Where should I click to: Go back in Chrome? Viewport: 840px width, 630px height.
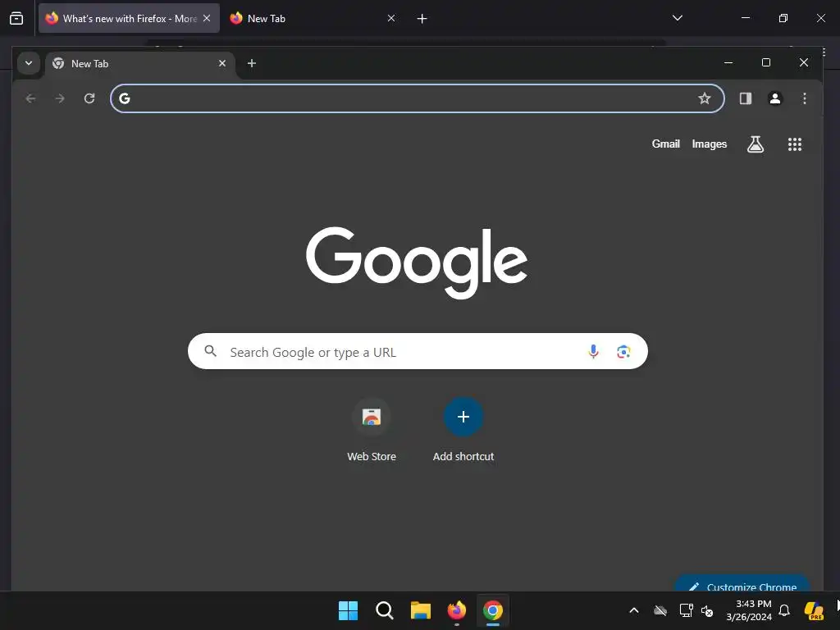coord(30,98)
